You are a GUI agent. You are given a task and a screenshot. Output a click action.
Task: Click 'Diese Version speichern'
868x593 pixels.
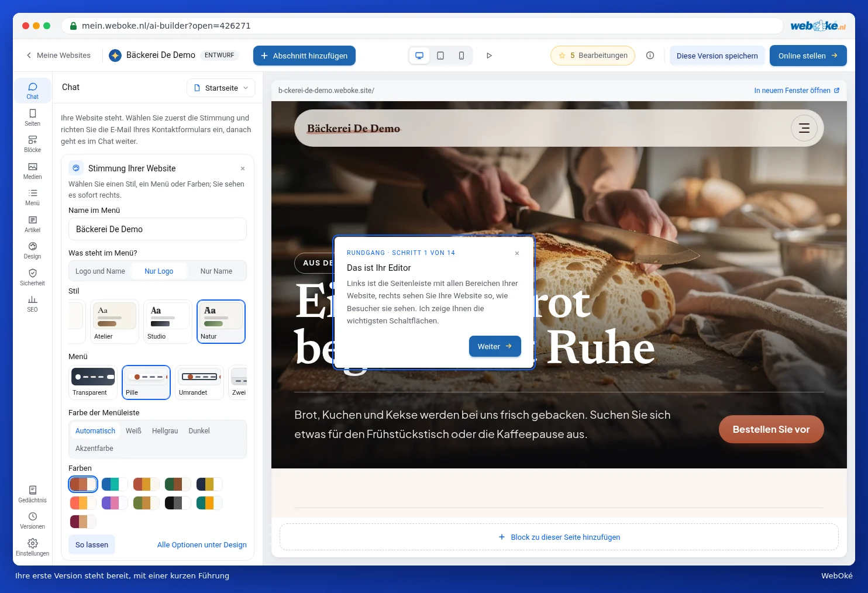pyautogui.click(x=717, y=56)
